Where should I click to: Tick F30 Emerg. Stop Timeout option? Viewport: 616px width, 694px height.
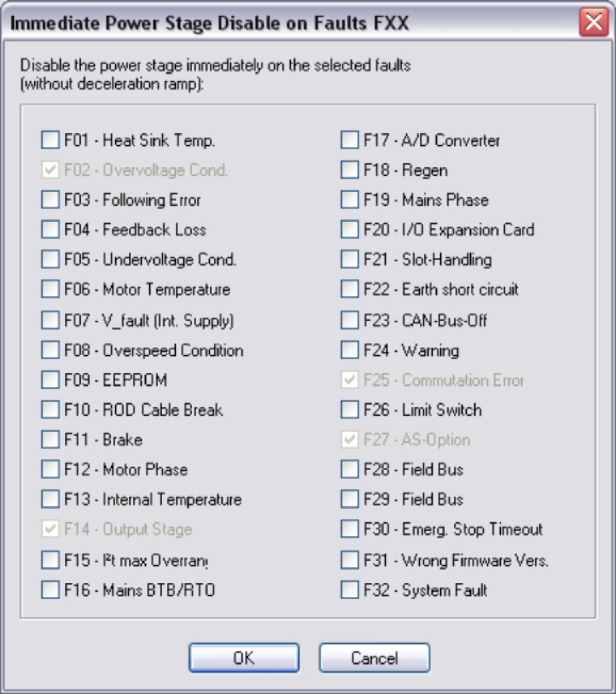[350, 529]
